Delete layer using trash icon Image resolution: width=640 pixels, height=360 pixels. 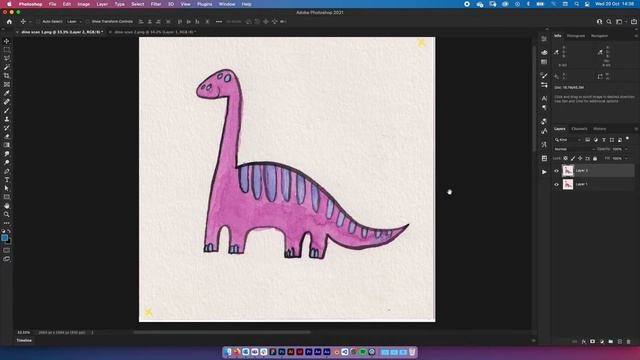[629, 342]
